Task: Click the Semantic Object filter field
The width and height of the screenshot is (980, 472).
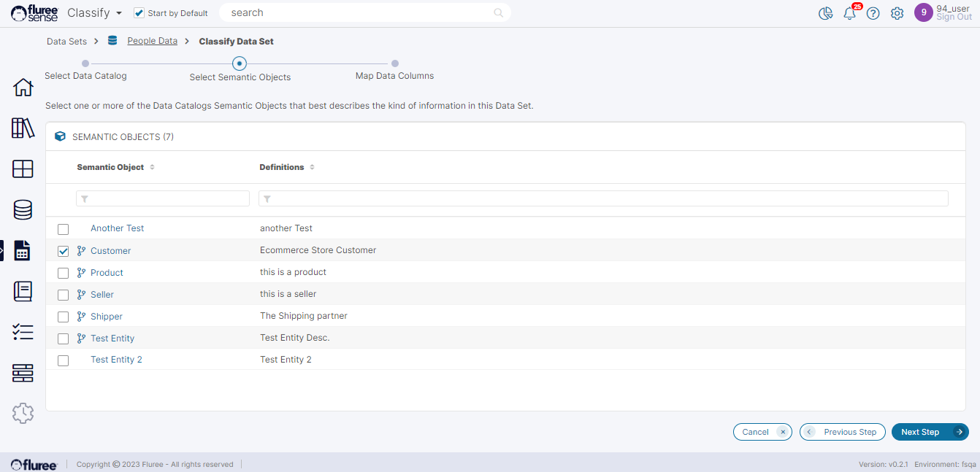Action: 163,198
